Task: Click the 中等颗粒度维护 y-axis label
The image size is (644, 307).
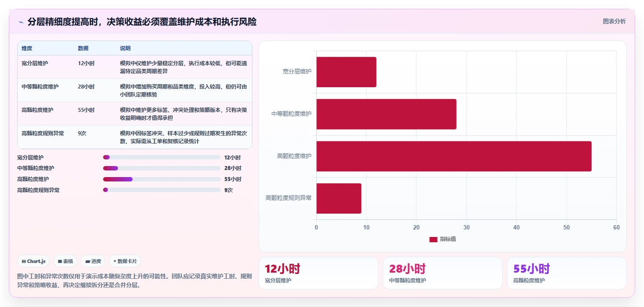Action: 292,114
